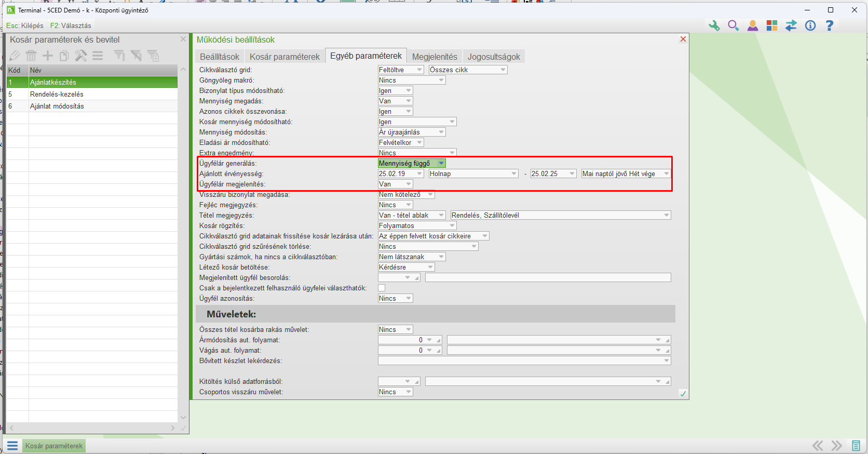Click the user profile icon

752,25
